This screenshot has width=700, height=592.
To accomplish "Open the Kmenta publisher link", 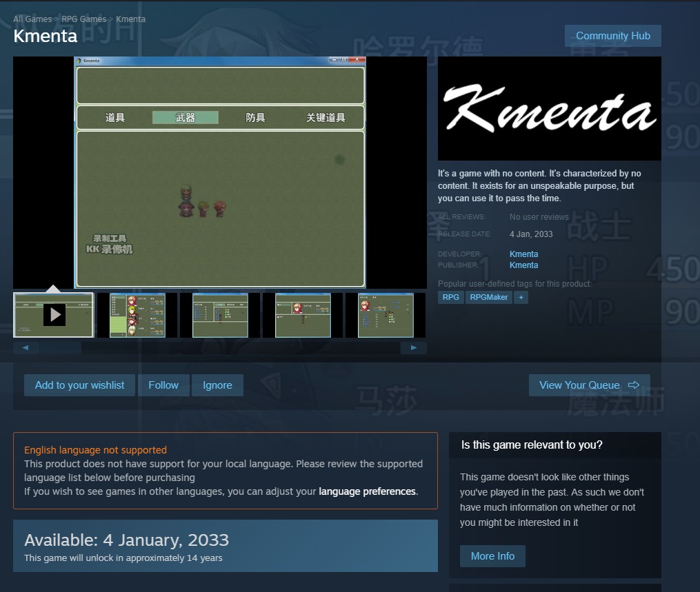I will 523,265.
